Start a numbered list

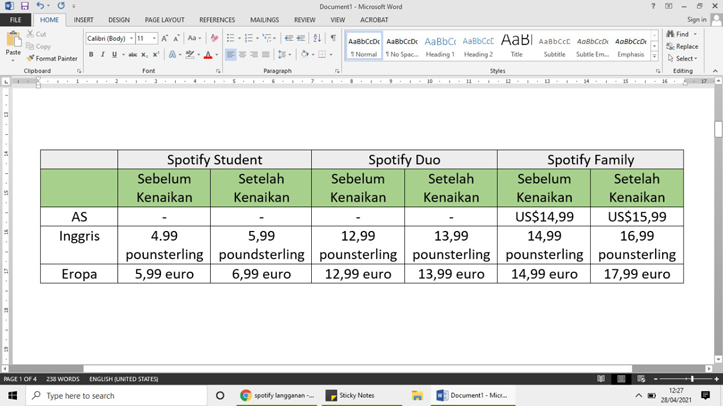click(x=249, y=38)
